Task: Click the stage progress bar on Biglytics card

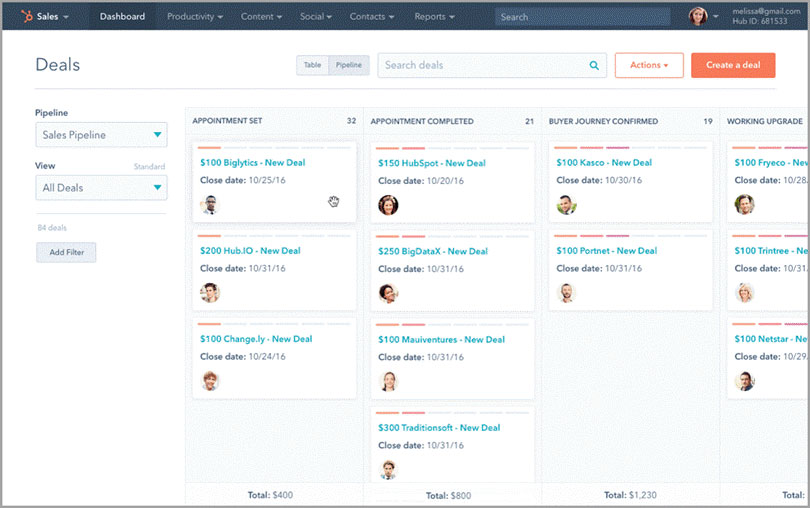Action: 274,148
